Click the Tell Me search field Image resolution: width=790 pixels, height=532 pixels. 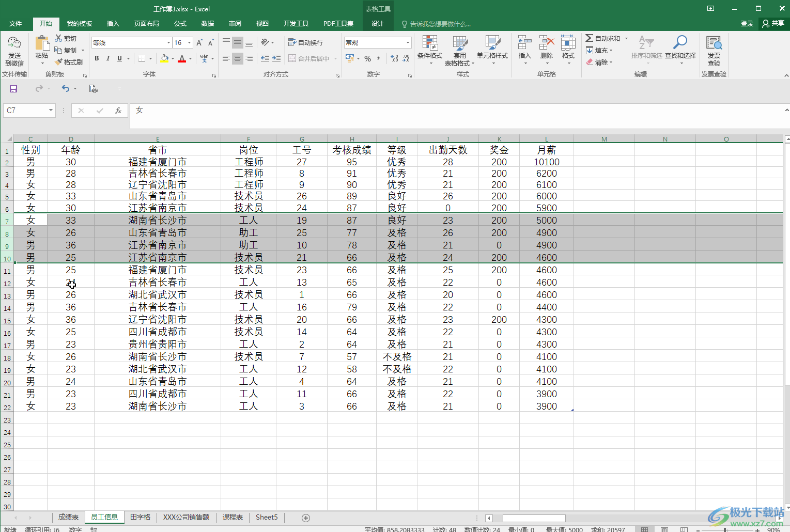437,24
